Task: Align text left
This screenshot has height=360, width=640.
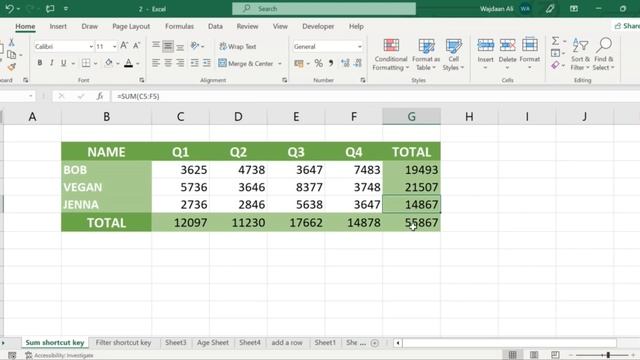Action: click(x=156, y=63)
